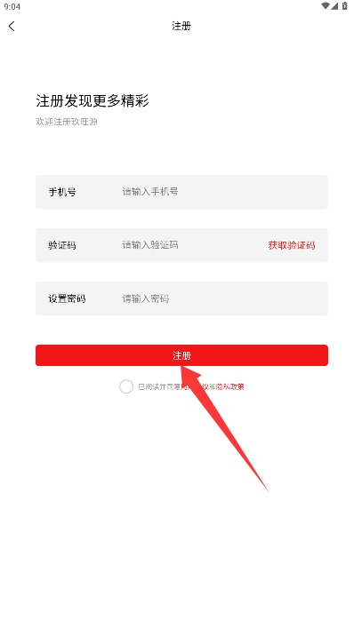Viewport: 362px width, 644px height.
Task: Tap the 注册发现更多精彩 heading
Action: tap(93, 100)
